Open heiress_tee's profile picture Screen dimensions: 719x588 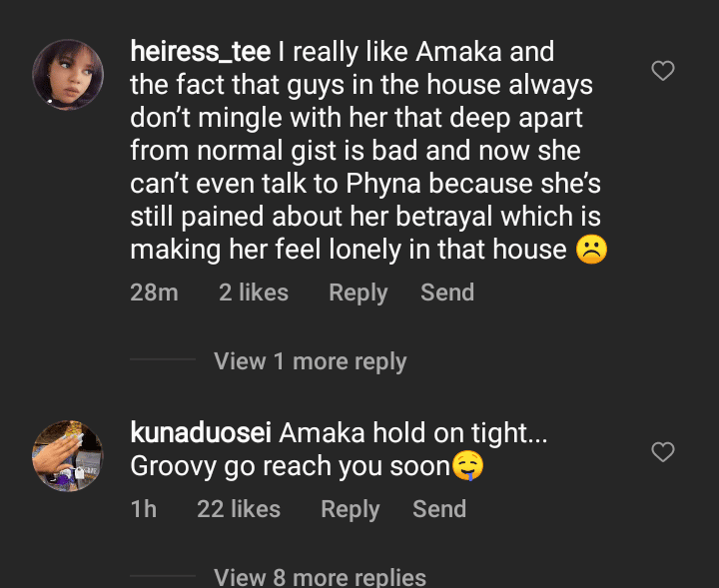coord(68,75)
